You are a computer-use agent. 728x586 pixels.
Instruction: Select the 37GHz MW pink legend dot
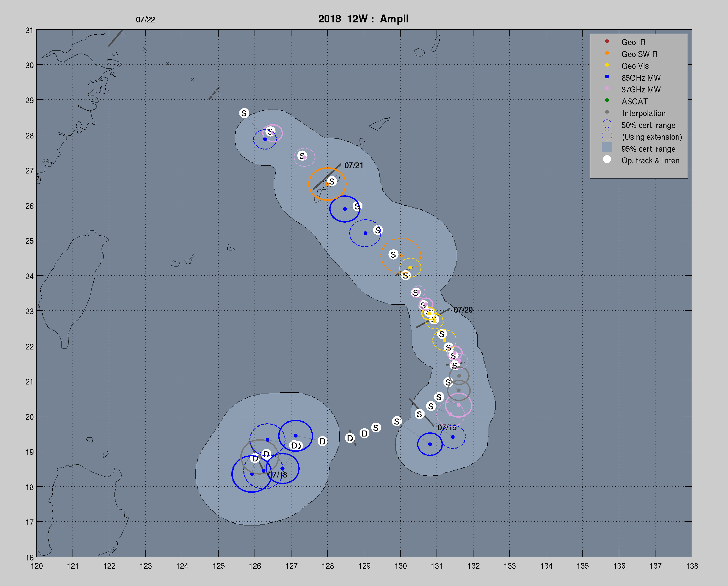coord(607,88)
